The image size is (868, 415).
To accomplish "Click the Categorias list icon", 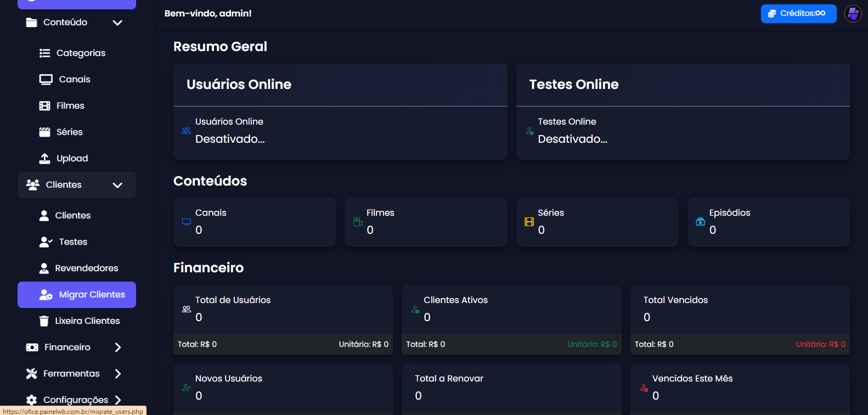I will click(44, 53).
